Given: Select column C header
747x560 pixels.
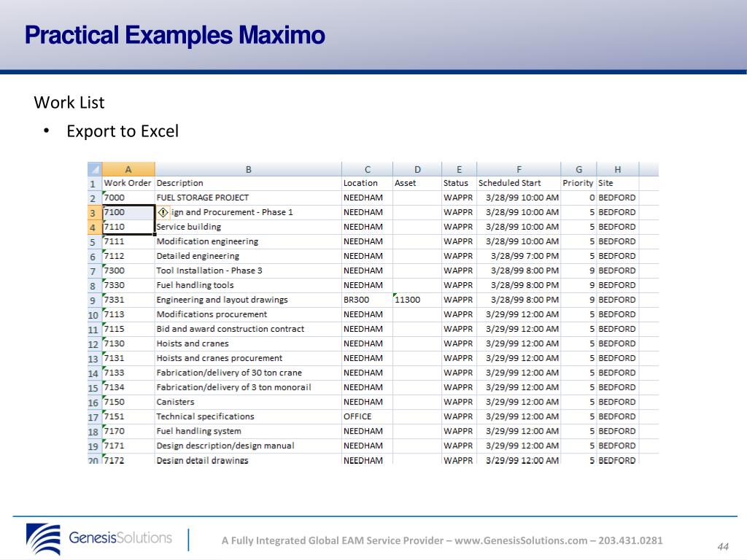Looking at the screenshot, I should [x=368, y=169].
